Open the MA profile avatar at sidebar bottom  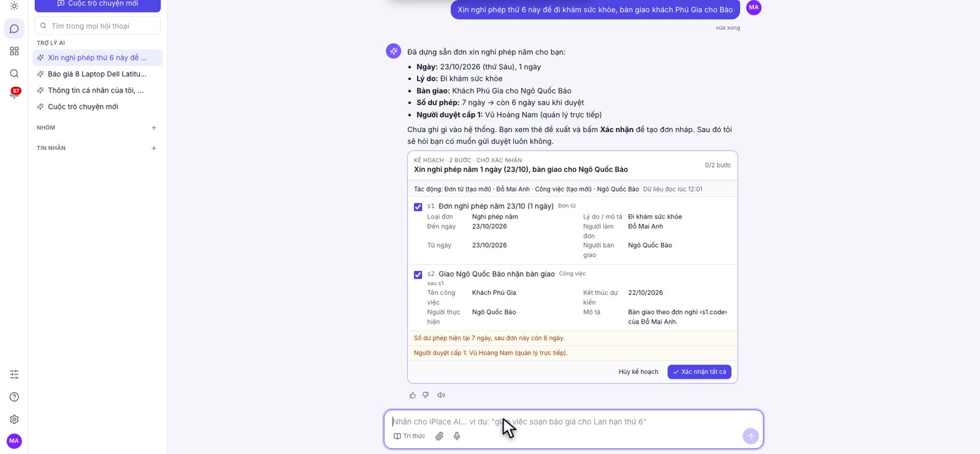point(14,441)
